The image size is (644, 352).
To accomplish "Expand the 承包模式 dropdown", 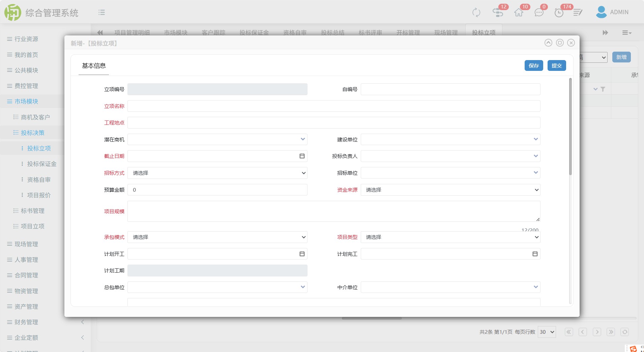I will point(217,237).
